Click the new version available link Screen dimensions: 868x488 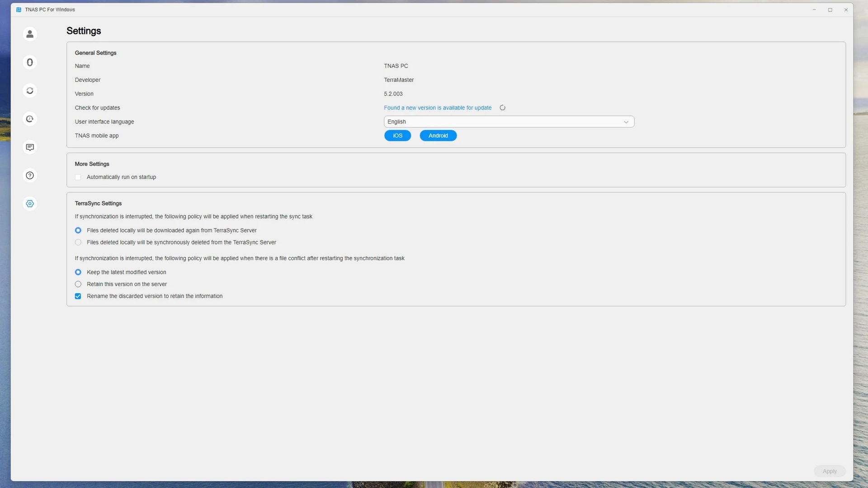click(437, 108)
